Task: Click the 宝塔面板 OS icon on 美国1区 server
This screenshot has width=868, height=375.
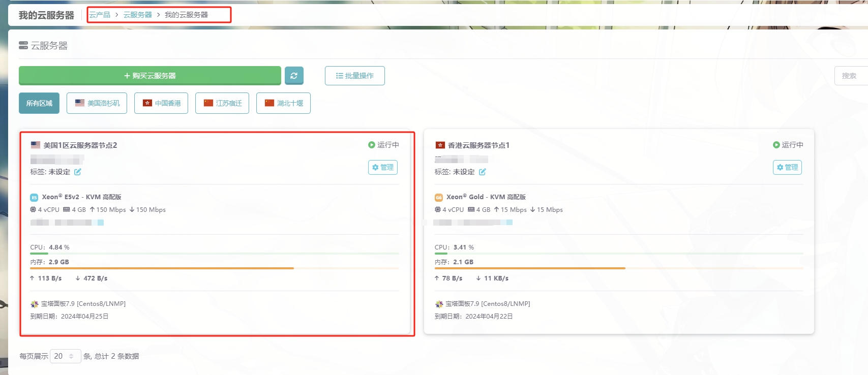Action: tap(34, 304)
